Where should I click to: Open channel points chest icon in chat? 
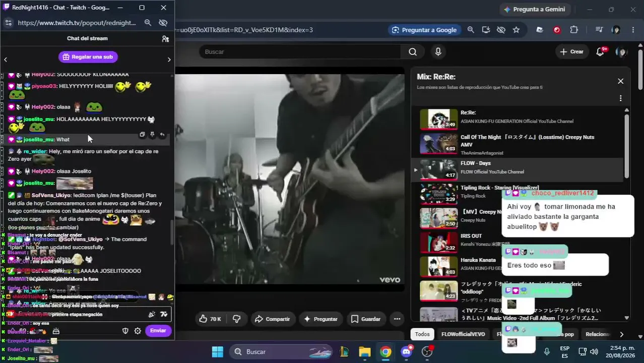[x=56, y=331]
